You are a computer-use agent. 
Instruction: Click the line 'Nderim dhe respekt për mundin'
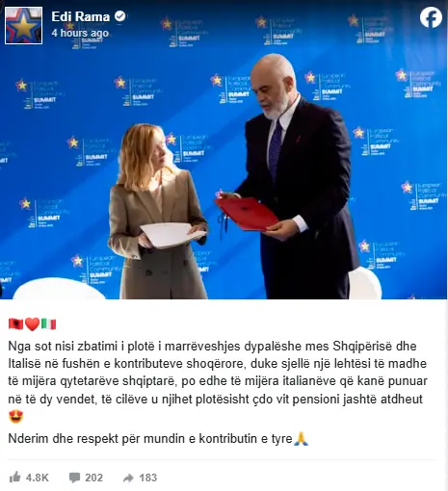click(150, 439)
